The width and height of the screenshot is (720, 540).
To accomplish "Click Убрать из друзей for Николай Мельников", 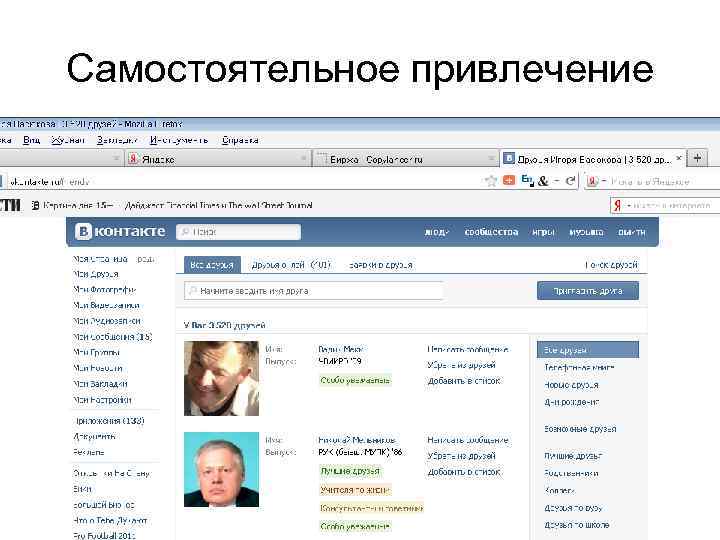I will (x=461, y=456).
